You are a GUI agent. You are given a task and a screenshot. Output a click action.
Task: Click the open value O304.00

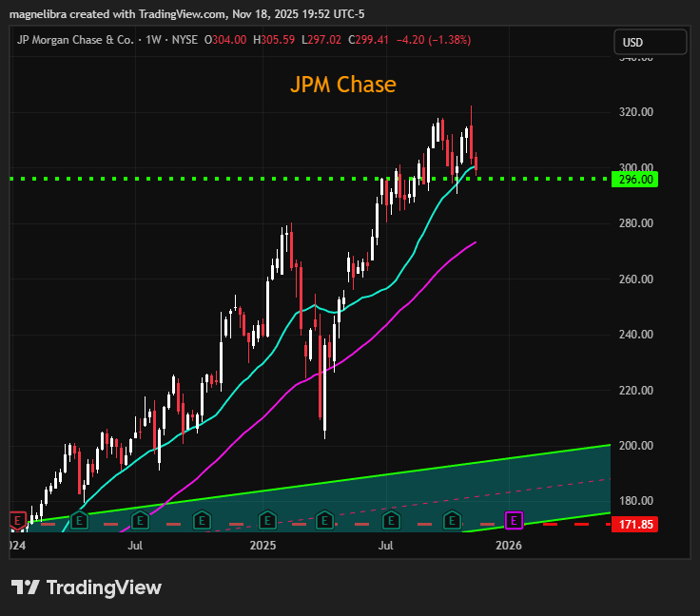point(225,40)
